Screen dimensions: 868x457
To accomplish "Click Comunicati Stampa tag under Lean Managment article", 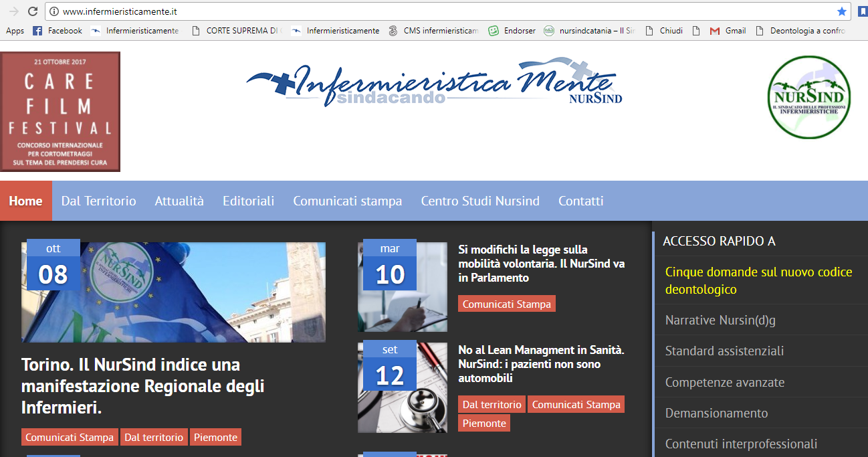I will 576,404.
